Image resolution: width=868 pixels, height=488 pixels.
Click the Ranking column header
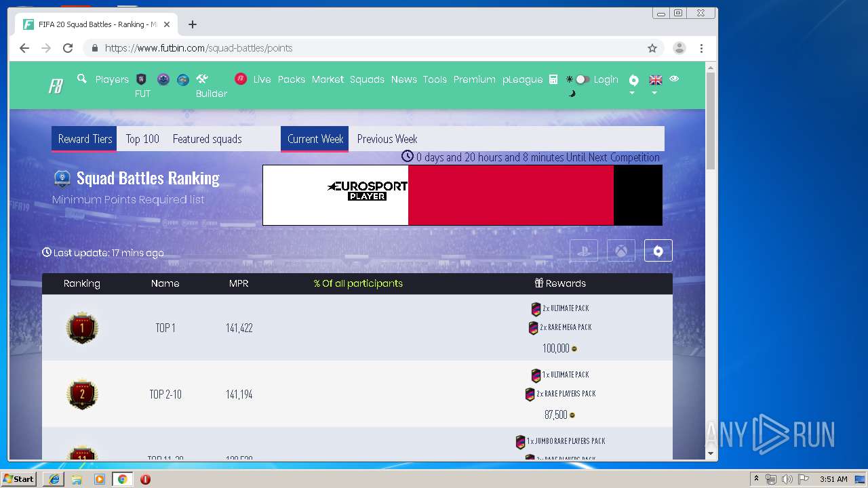(81, 283)
